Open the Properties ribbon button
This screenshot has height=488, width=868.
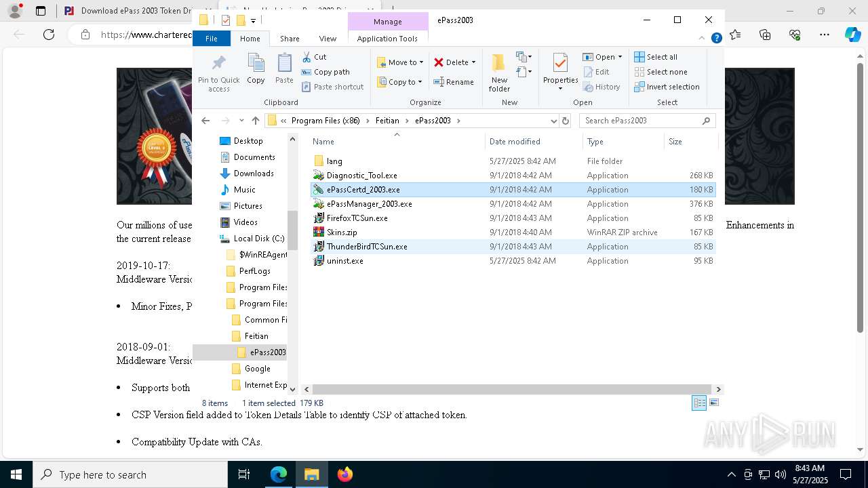click(x=560, y=73)
